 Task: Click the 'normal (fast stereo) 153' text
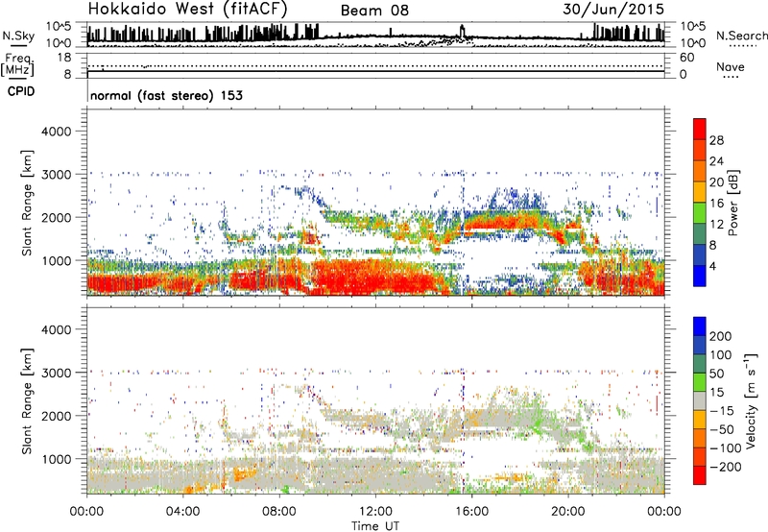click(x=166, y=95)
